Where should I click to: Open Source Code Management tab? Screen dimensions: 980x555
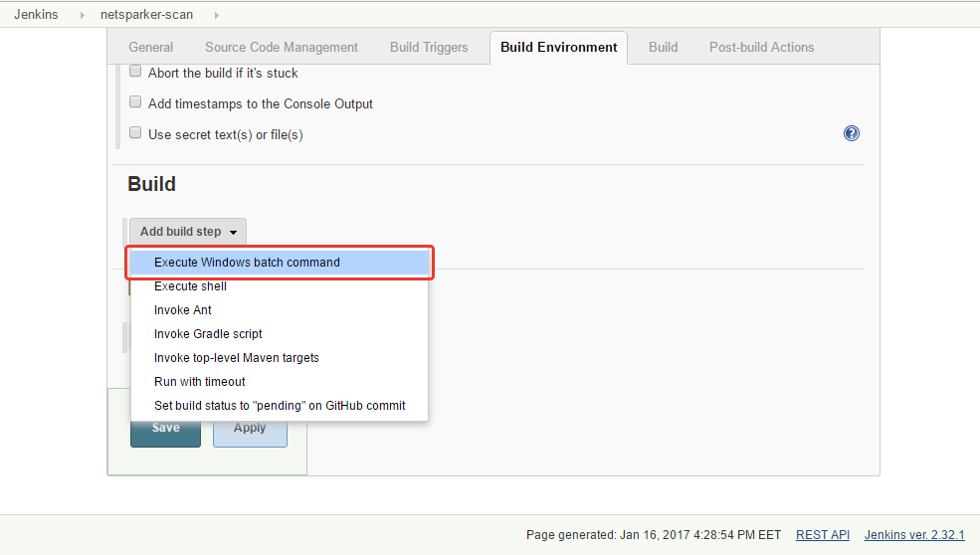click(282, 47)
